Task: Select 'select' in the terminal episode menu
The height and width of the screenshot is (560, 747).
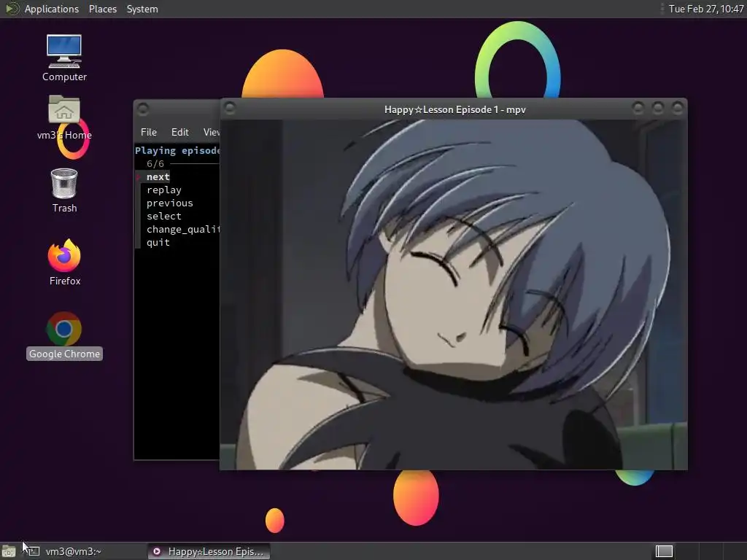Action: coord(164,216)
